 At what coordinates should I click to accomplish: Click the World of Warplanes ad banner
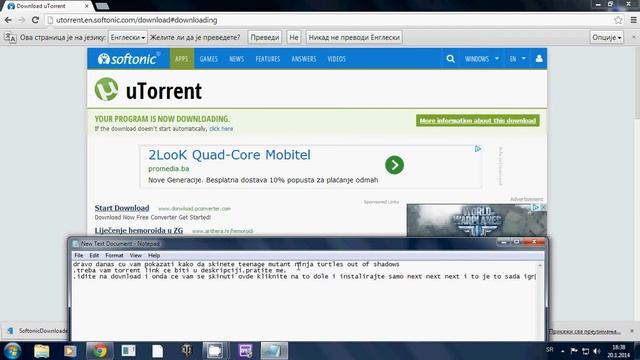477,220
